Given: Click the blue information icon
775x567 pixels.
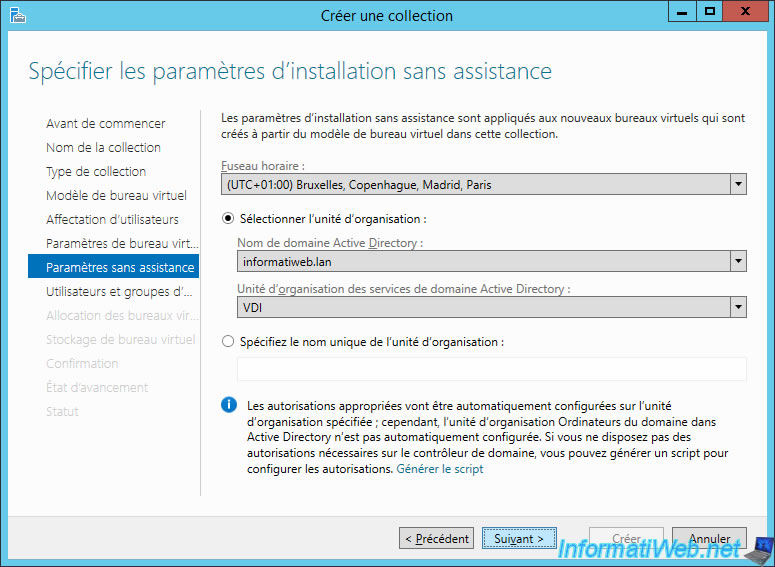Looking at the screenshot, I should click(229, 404).
